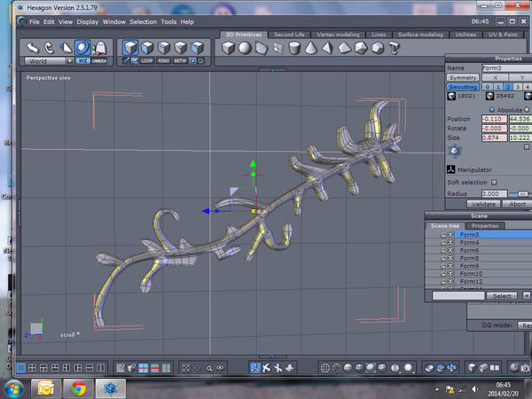This screenshot has width=532, height=399.
Task: Open the Selection menu
Action: pyautogui.click(x=142, y=20)
